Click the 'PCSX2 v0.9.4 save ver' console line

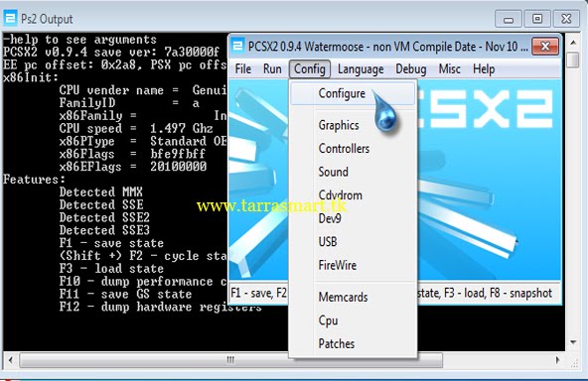click(111, 52)
